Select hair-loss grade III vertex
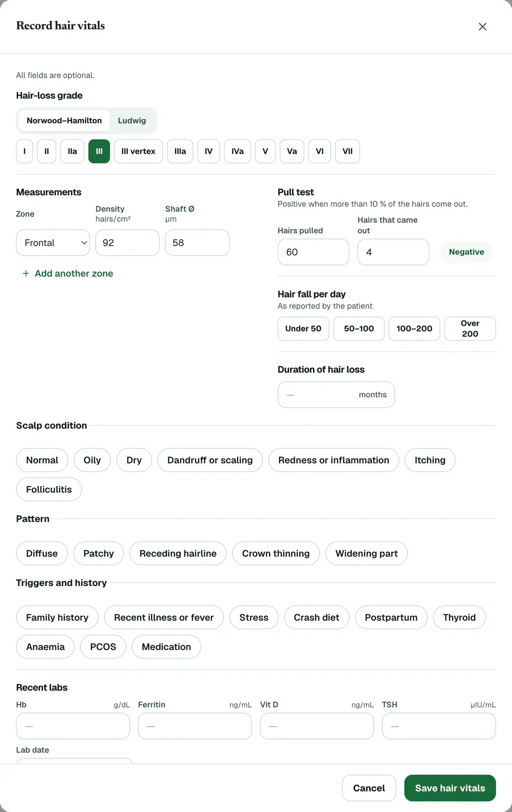 click(x=138, y=151)
